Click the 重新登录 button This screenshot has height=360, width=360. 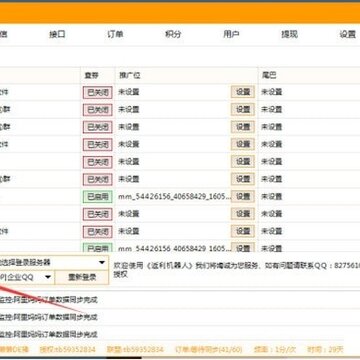click(x=82, y=277)
